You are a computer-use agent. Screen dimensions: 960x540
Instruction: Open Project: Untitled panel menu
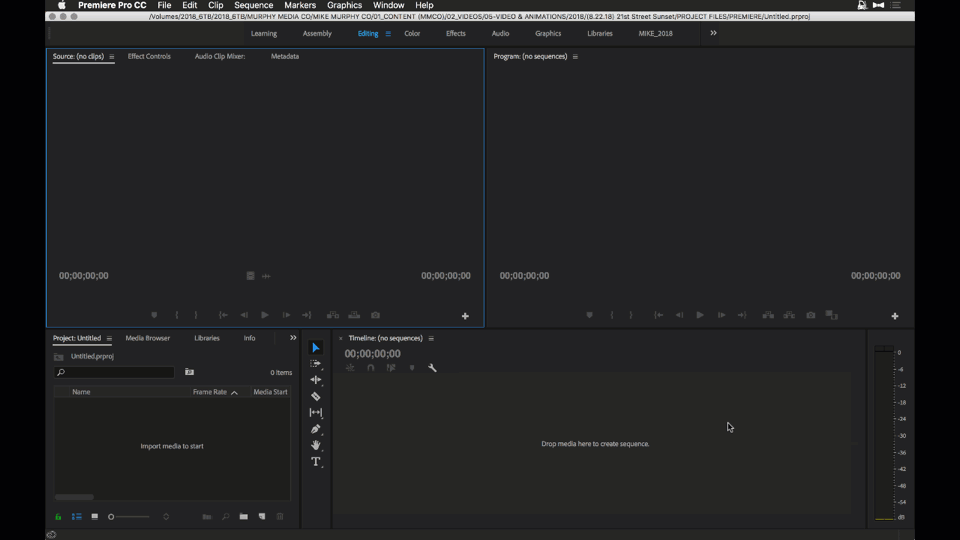tap(109, 339)
